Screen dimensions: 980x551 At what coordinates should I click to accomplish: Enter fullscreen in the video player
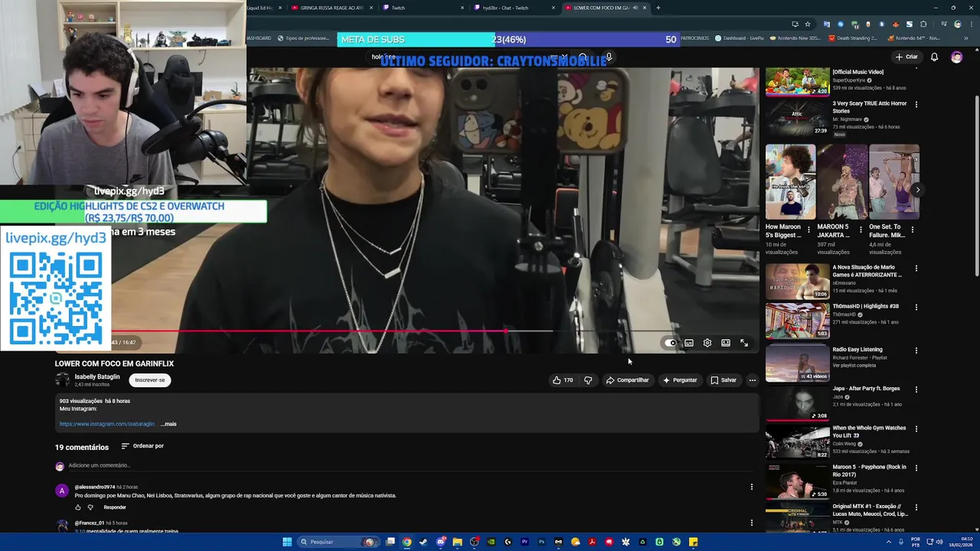744,343
